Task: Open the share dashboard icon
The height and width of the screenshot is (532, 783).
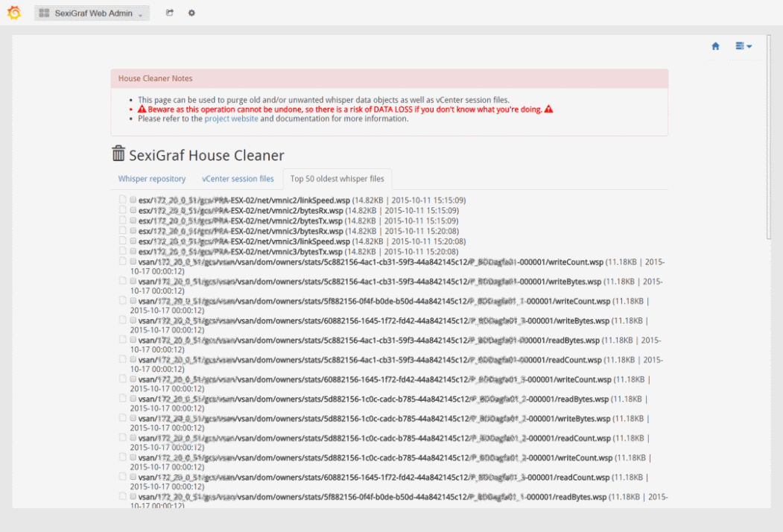Action: [170, 13]
